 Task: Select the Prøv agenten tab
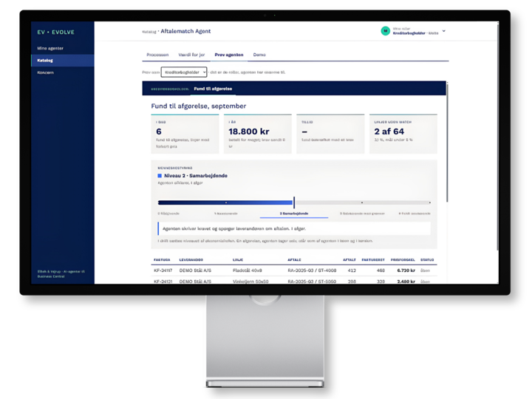click(x=229, y=55)
